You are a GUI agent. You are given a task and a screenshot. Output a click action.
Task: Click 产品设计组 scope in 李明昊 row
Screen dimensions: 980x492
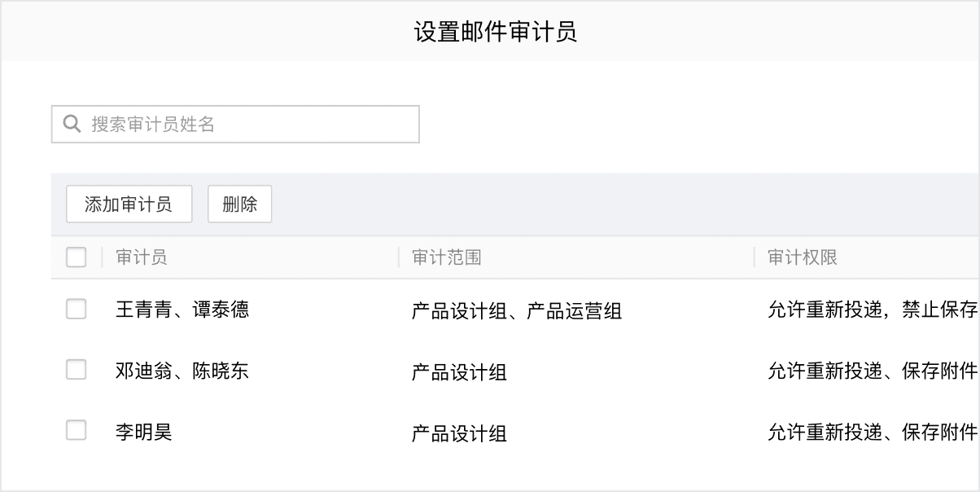tap(460, 433)
